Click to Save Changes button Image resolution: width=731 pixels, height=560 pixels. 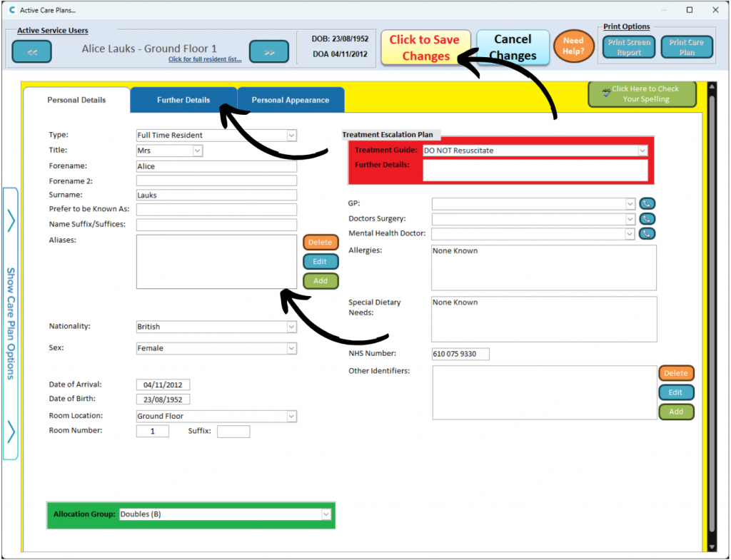(425, 48)
